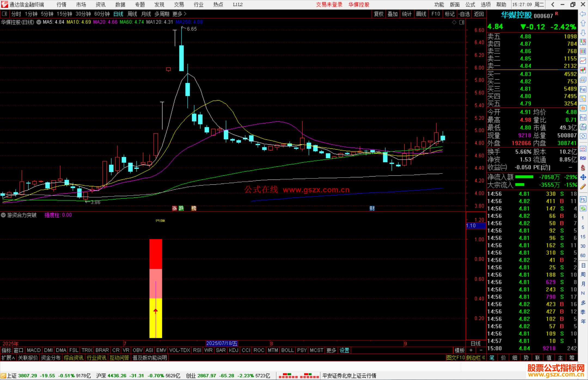Open the 模板 template menu
Viewport: 588px width, 380px height.
(x=460, y=350)
